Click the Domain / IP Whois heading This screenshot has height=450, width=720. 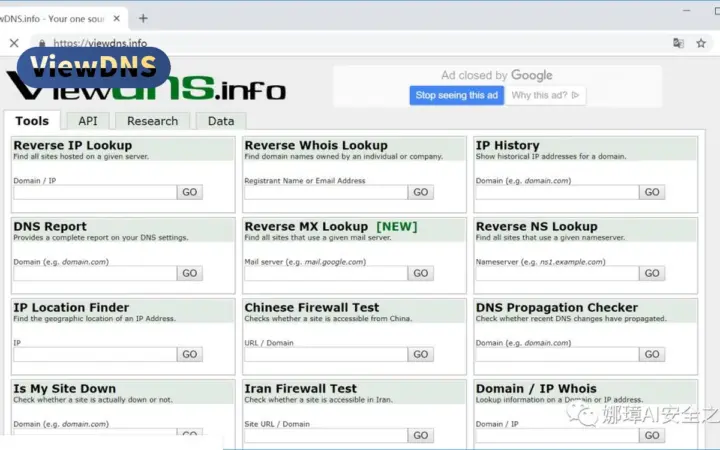coord(536,388)
